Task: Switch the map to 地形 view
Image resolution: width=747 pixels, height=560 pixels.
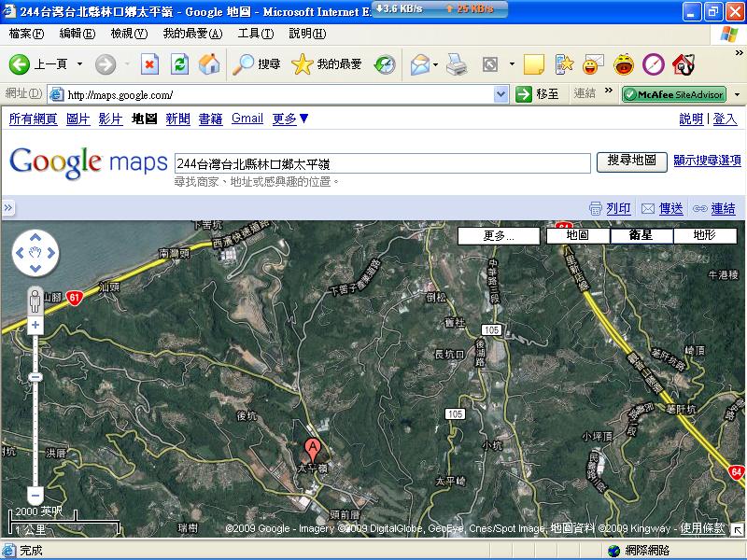Action: tap(704, 235)
